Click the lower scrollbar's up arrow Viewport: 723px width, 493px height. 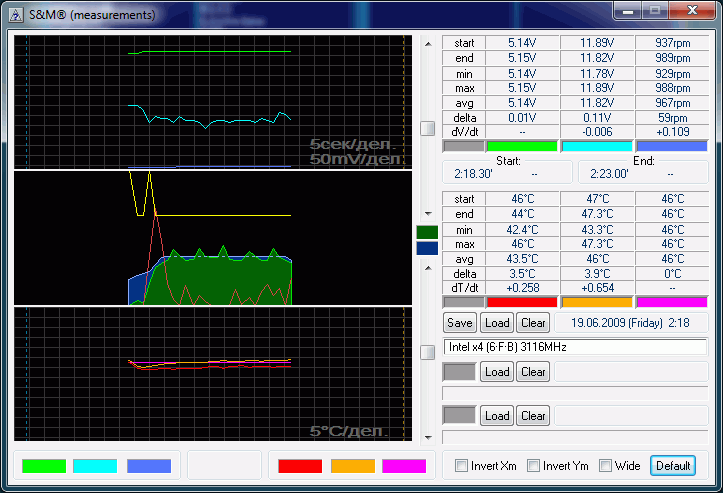(428, 268)
